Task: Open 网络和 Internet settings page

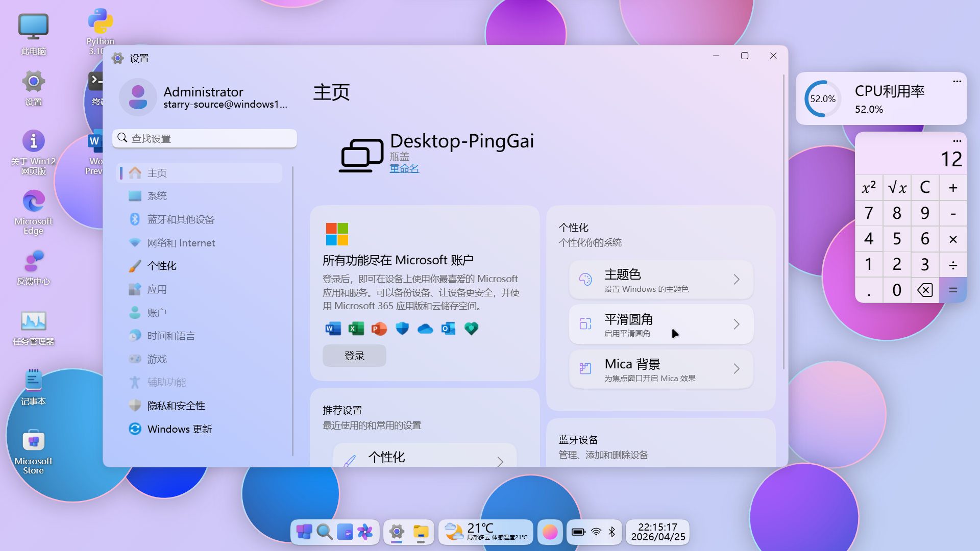Action: [200, 243]
